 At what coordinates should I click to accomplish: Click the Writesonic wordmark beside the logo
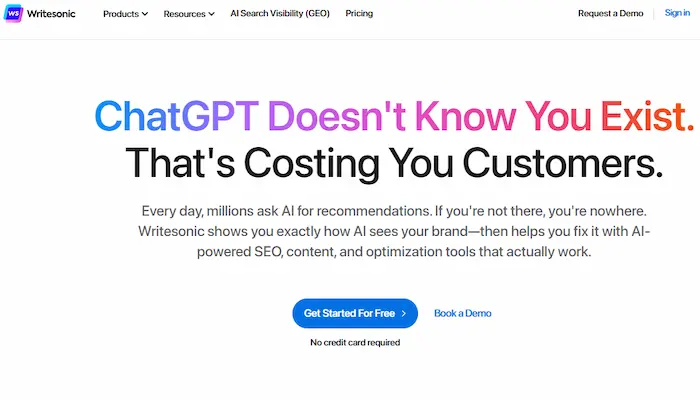pos(51,14)
